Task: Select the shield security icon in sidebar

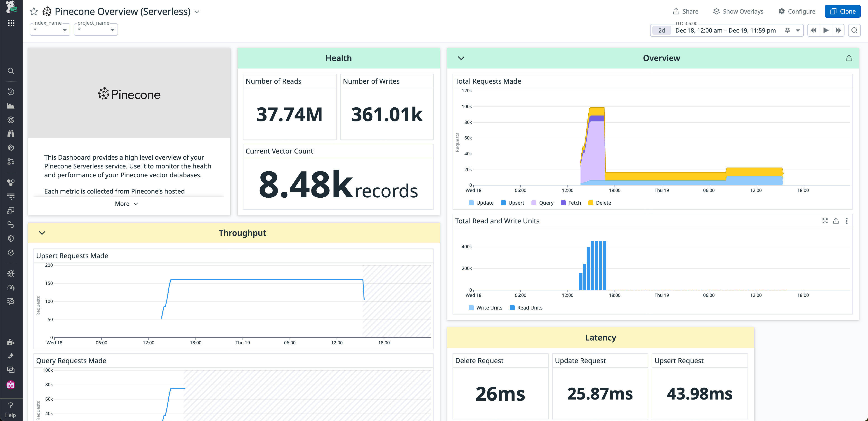Action: [11, 238]
